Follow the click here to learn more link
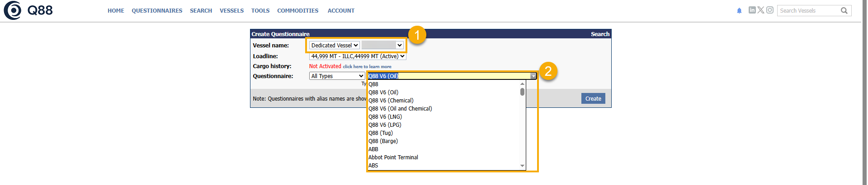 pos(367,67)
